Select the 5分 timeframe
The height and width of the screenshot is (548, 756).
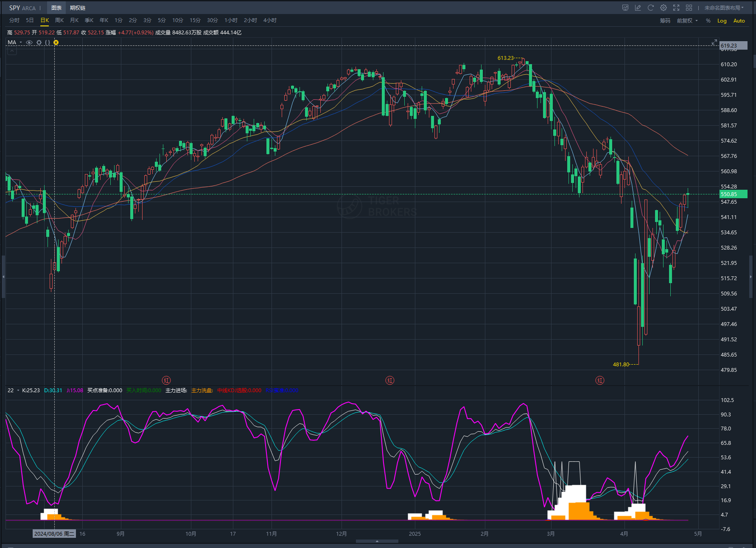point(162,20)
